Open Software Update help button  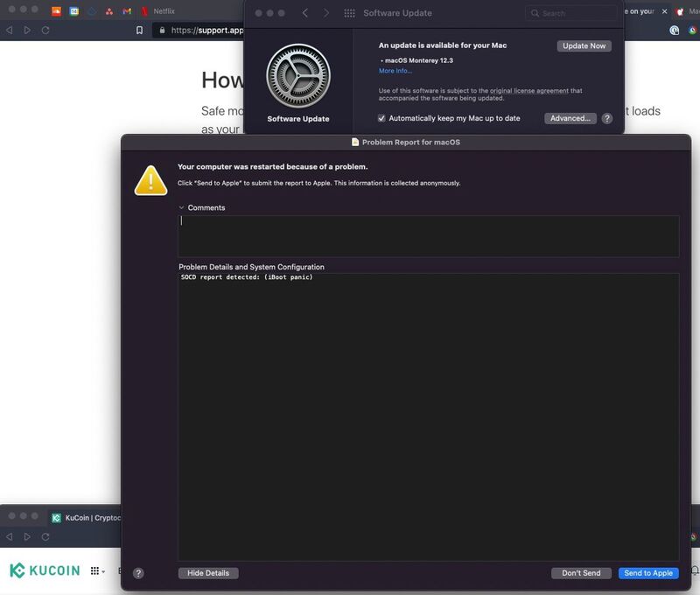tap(606, 118)
